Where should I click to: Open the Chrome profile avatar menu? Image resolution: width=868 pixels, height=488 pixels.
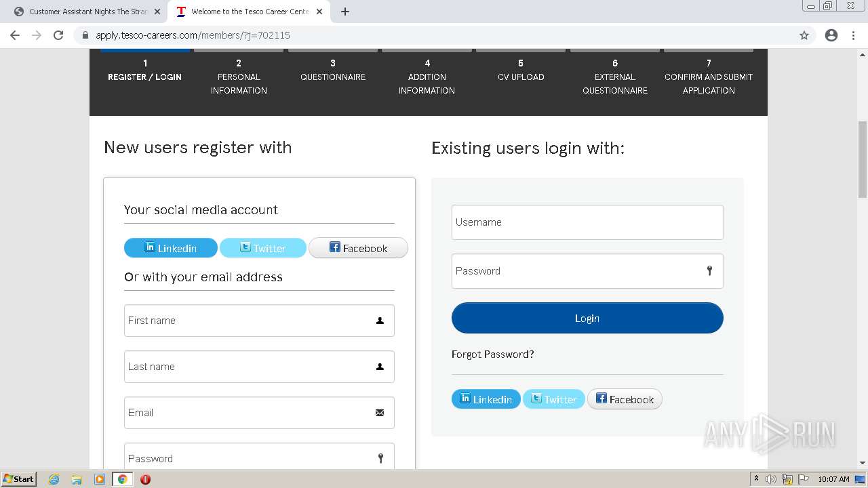[831, 35]
